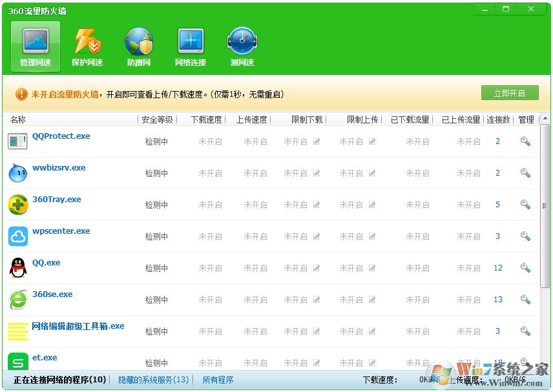The height and width of the screenshot is (392, 553).
Task: View connection count details for QQ.exe
Action: point(497,268)
